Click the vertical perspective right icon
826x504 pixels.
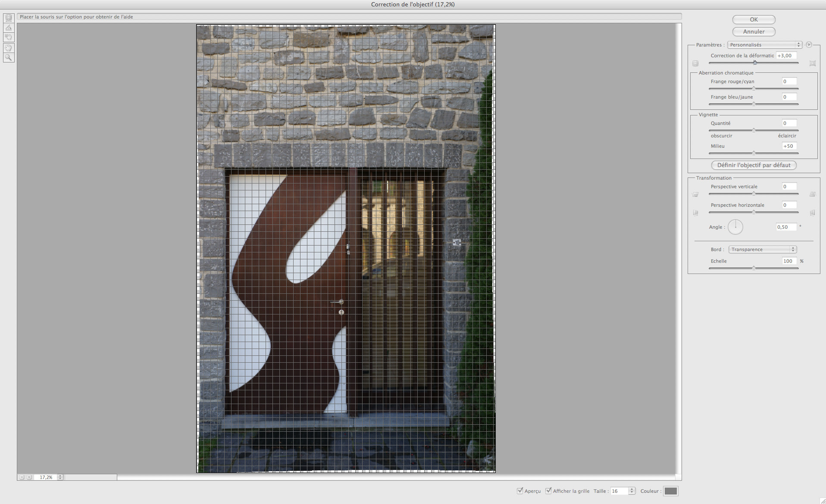coord(813,194)
